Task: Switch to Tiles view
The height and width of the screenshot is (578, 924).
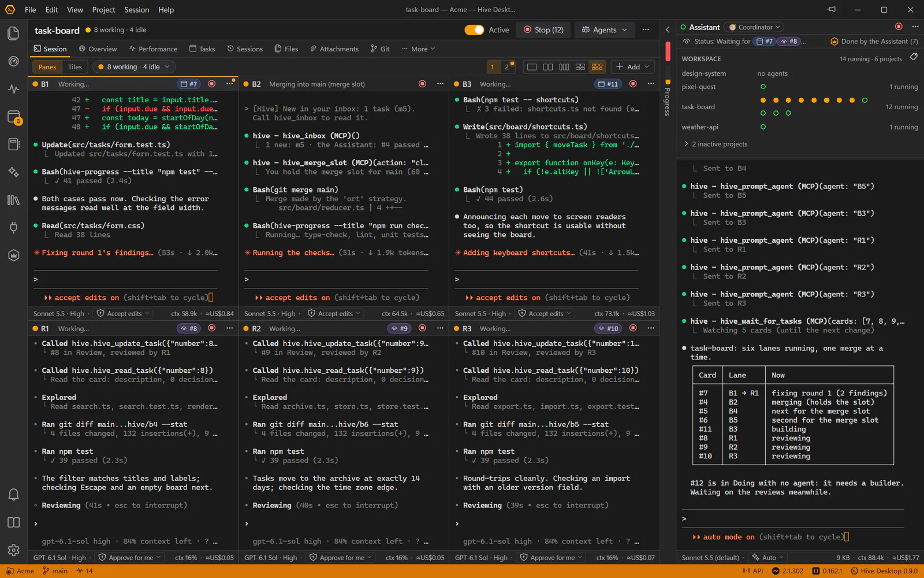Action: (75, 67)
